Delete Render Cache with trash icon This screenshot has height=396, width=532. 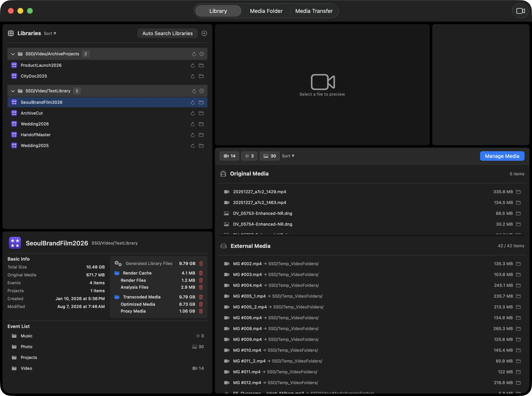pos(201,273)
